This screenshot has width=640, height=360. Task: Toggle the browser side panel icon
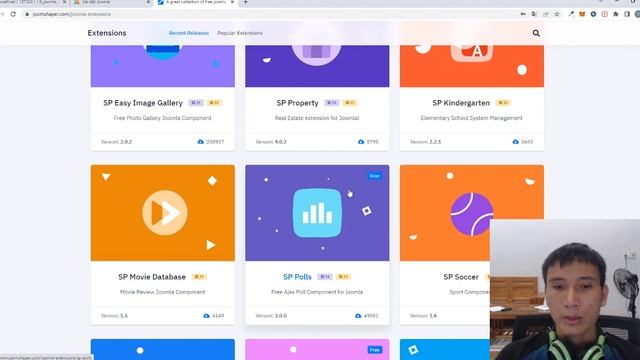click(627, 14)
